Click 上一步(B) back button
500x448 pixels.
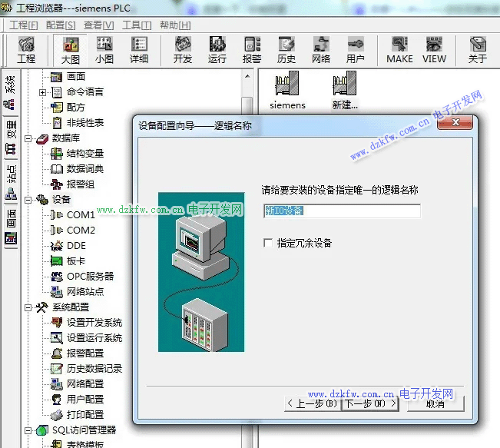pyautogui.click(x=313, y=403)
